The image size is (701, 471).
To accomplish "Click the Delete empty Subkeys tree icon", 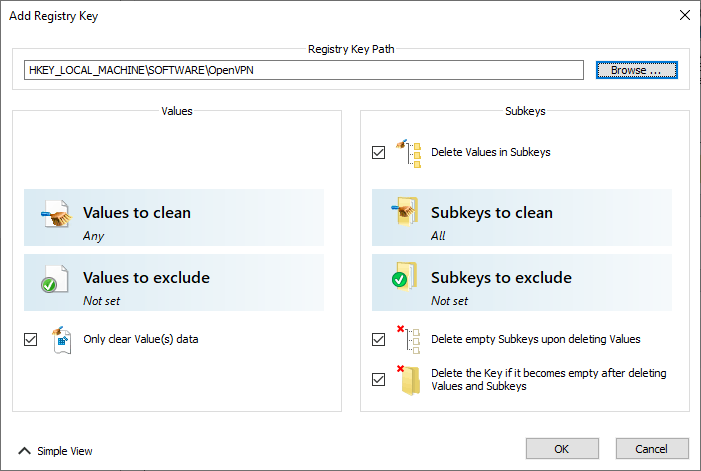I will (409, 340).
